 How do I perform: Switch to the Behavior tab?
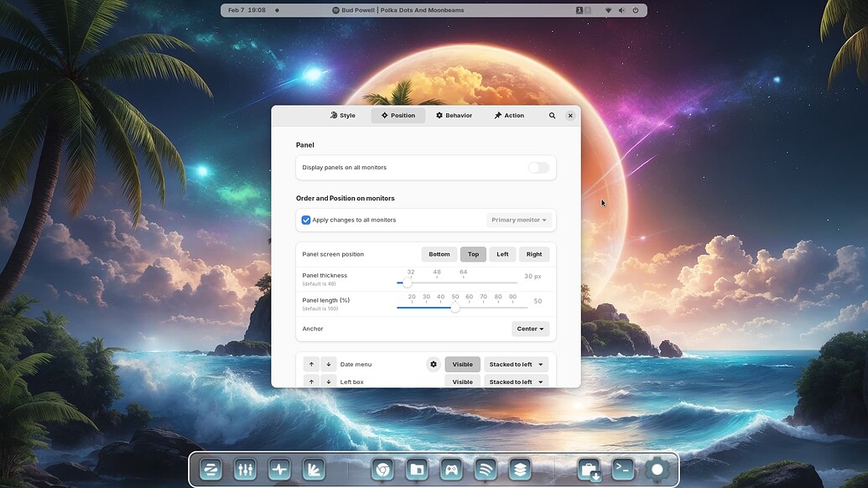454,115
